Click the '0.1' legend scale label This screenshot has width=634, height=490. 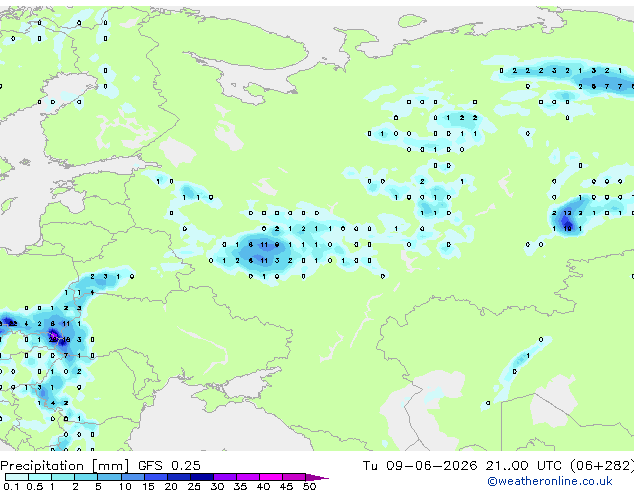pyautogui.click(x=11, y=486)
